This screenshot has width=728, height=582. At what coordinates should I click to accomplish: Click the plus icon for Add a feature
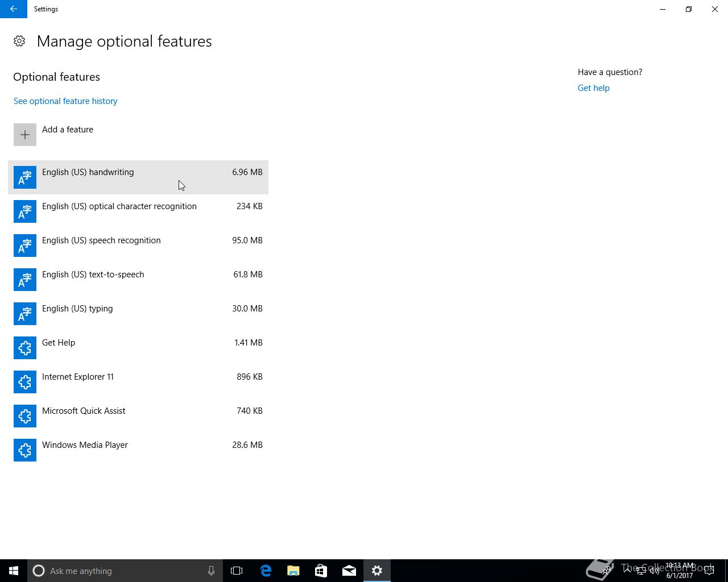point(25,135)
